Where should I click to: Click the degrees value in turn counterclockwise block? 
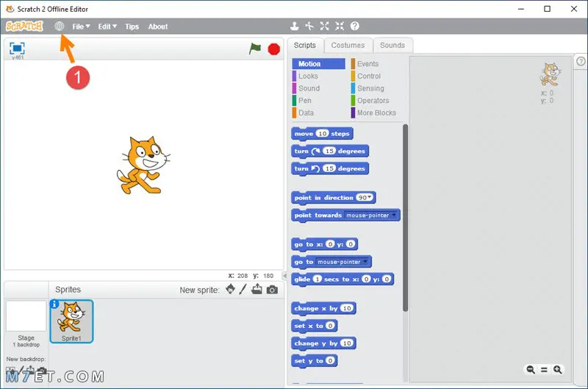[329, 168]
